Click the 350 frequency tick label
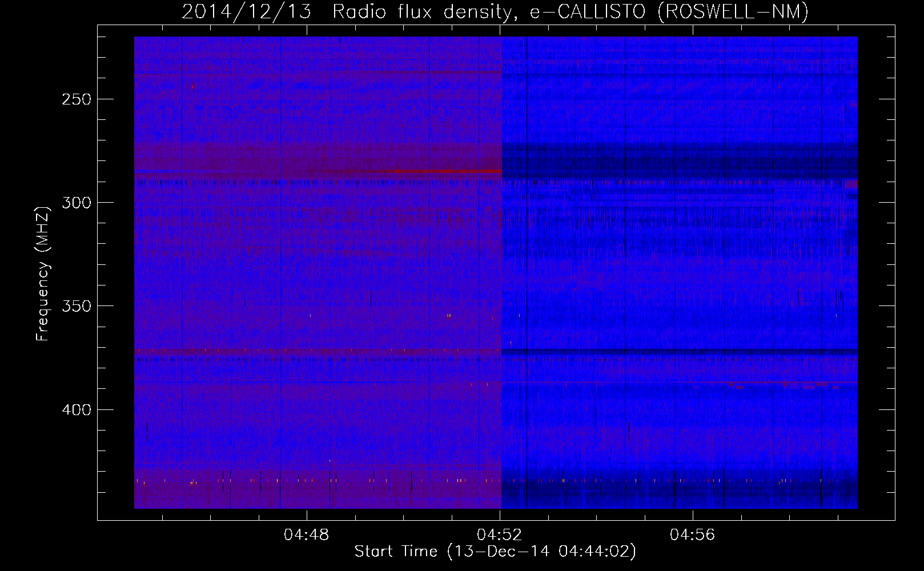The height and width of the screenshot is (571, 924). pyautogui.click(x=77, y=307)
